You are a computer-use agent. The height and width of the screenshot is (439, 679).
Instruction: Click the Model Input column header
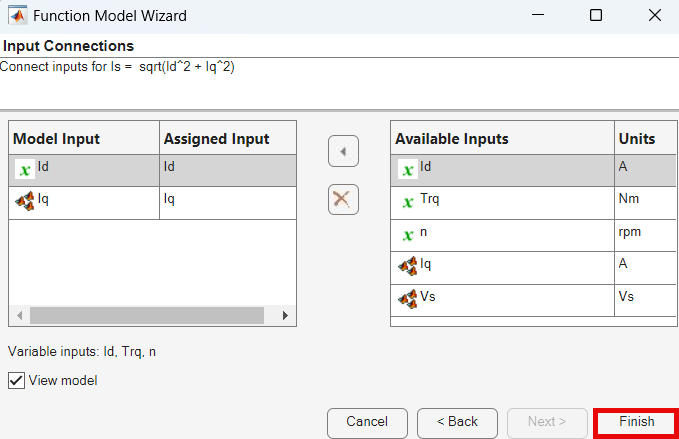84,138
